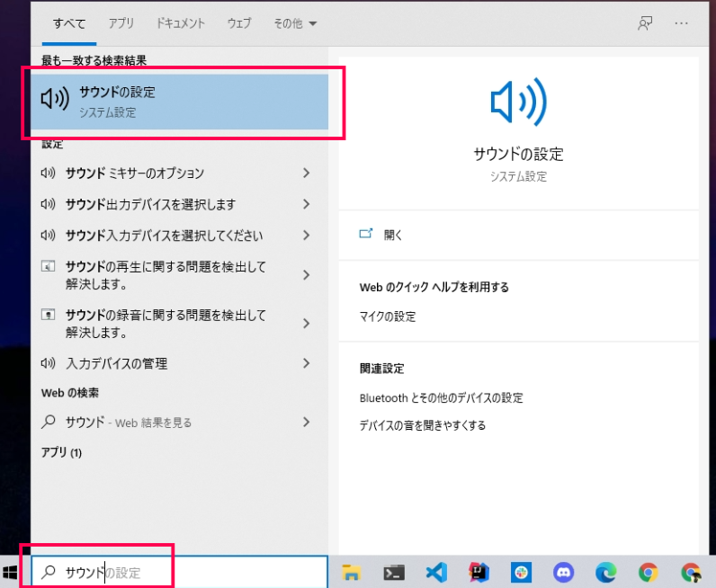
Task: Open Bluetooth とその他のデバイスの設定 link
Action: pyautogui.click(x=441, y=398)
